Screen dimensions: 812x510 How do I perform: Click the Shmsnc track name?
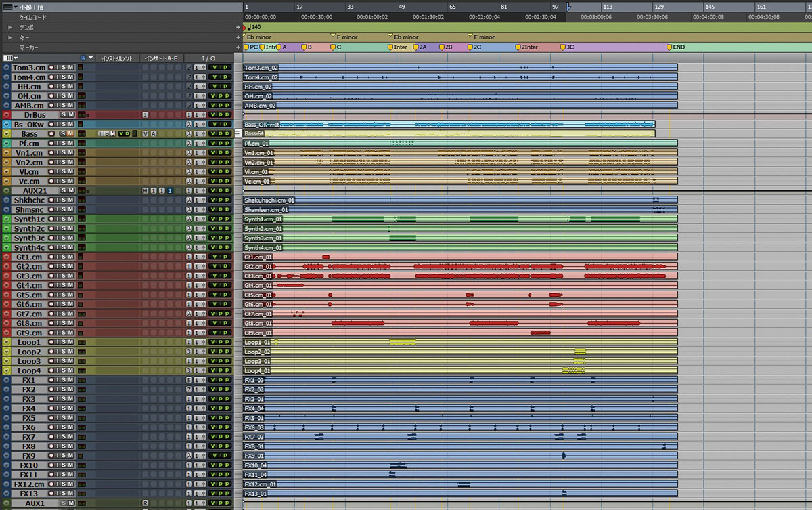29,210
